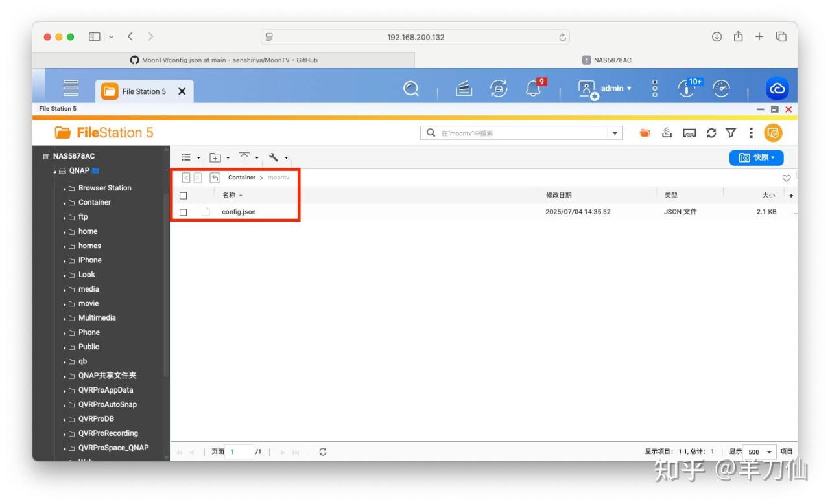Open the myQNAPcloud icon
Viewport: 830px width, 504px height.
[x=776, y=89]
